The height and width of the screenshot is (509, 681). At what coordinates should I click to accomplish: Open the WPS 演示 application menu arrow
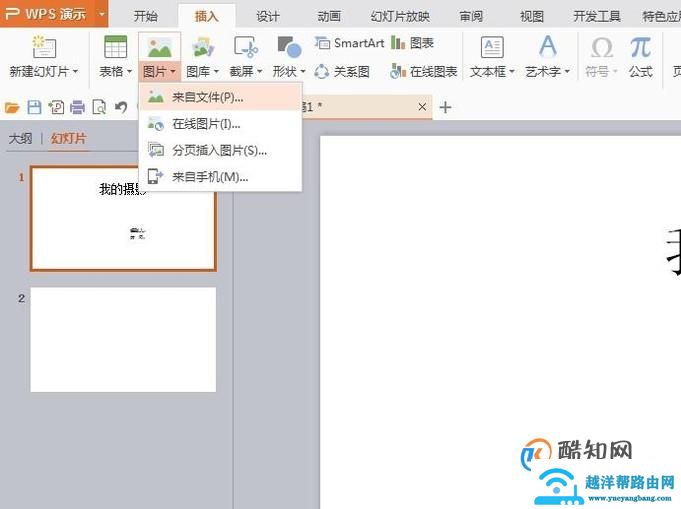(102, 13)
